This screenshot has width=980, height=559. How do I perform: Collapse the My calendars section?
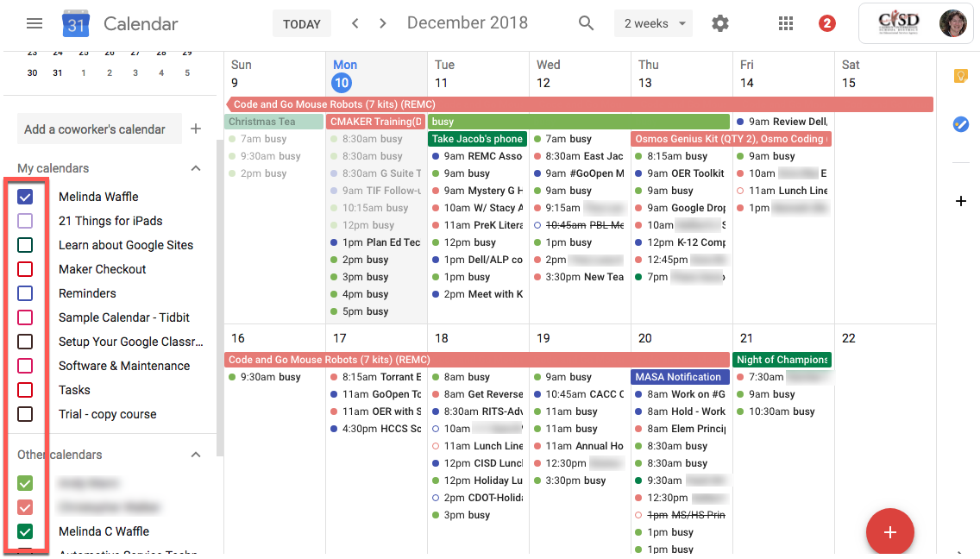click(x=196, y=168)
